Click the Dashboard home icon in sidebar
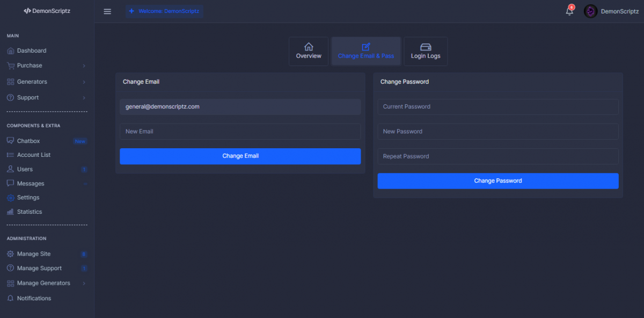 tap(11, 50)
